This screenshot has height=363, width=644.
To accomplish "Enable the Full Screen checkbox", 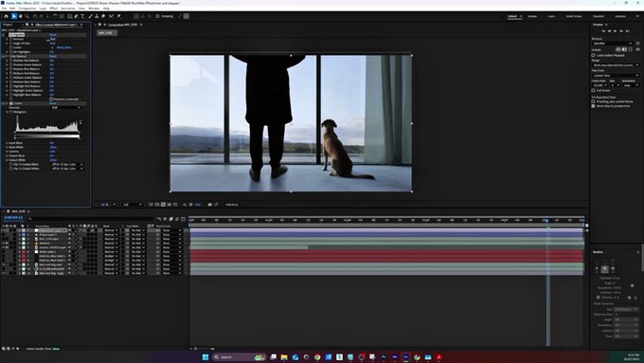I will point(593,90).
